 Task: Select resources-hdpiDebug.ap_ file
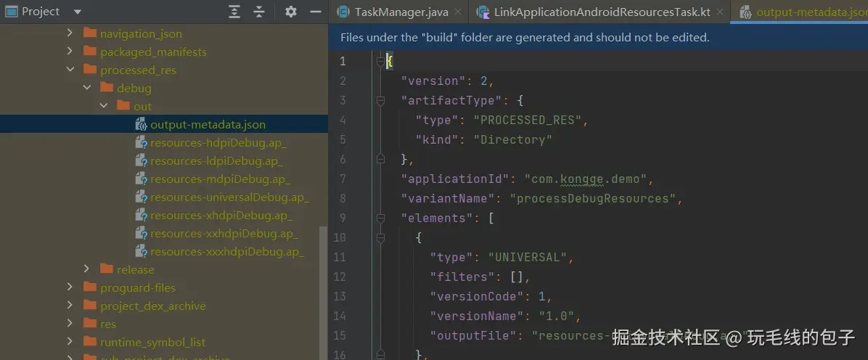click(218, 143)
